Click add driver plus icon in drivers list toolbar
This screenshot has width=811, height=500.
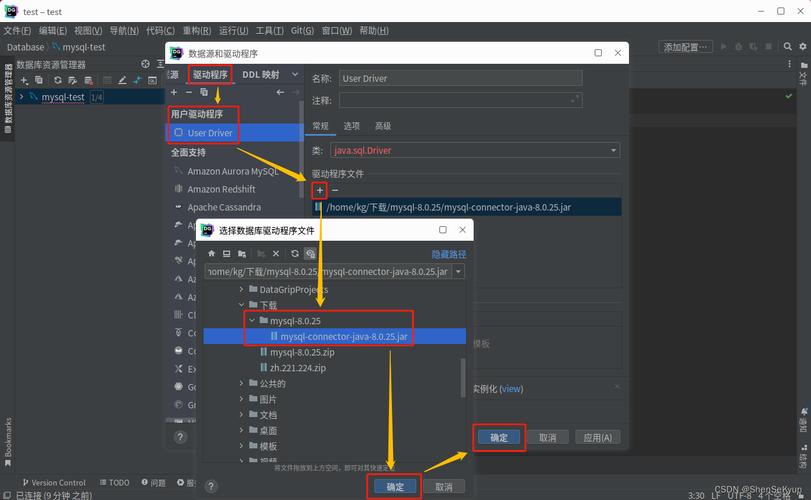pos(174,92)
